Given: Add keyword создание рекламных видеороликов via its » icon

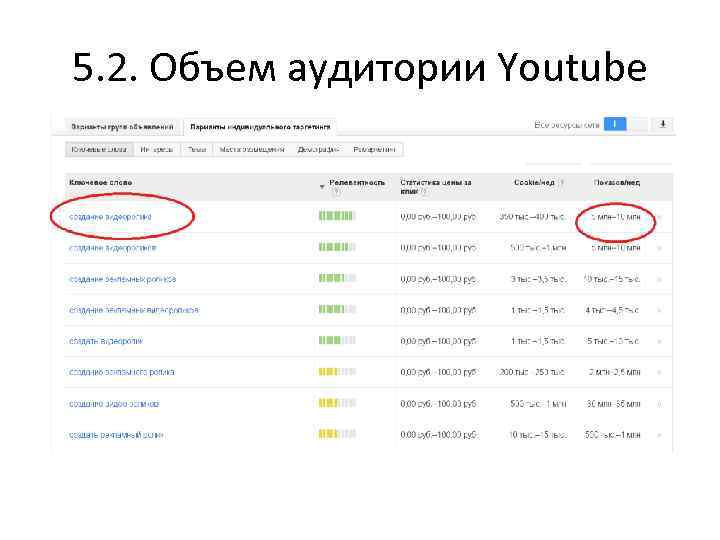Looking at the screenshot, I should tap(659, 310).
